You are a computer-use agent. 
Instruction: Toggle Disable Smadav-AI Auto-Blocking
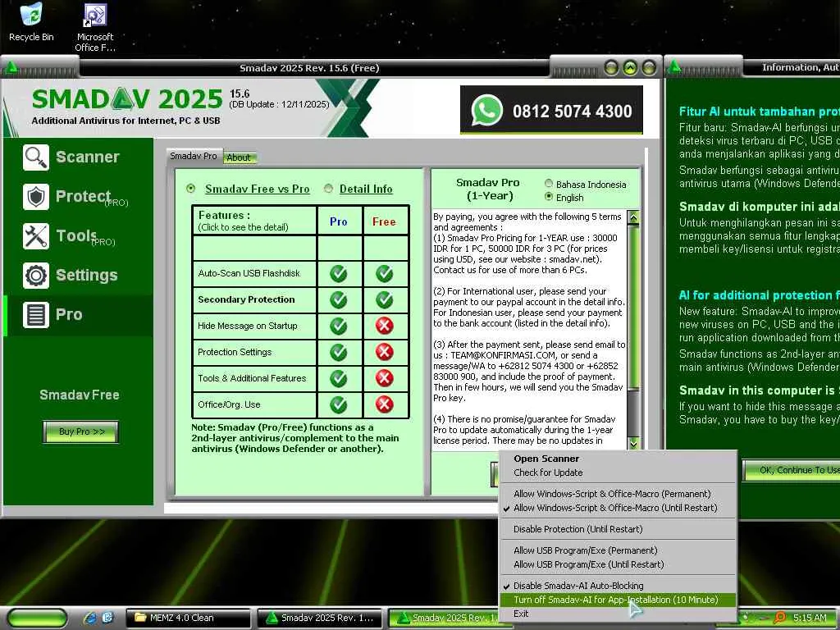[x=617, y=586]
